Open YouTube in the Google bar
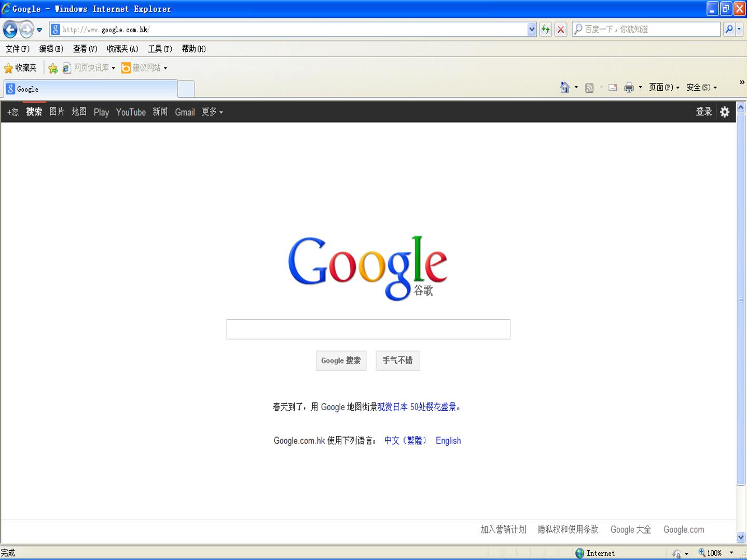This screenshot has height=560, width=747. [131, 112]
